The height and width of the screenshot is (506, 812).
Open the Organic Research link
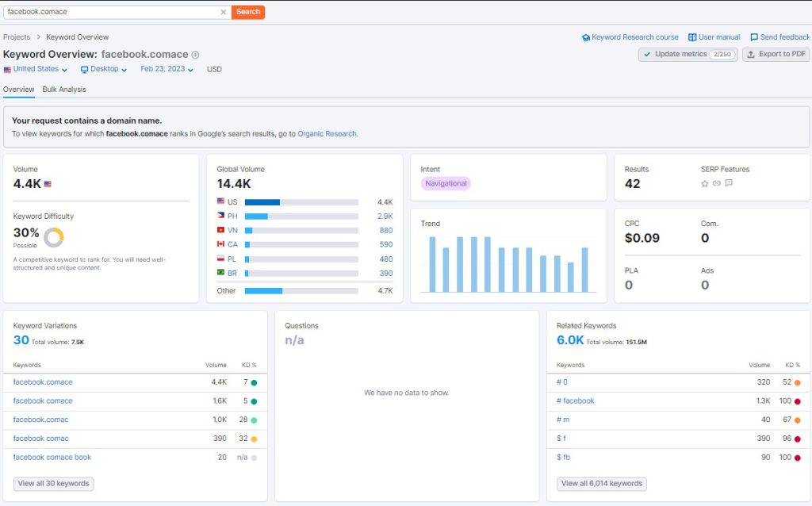point(327,133)
